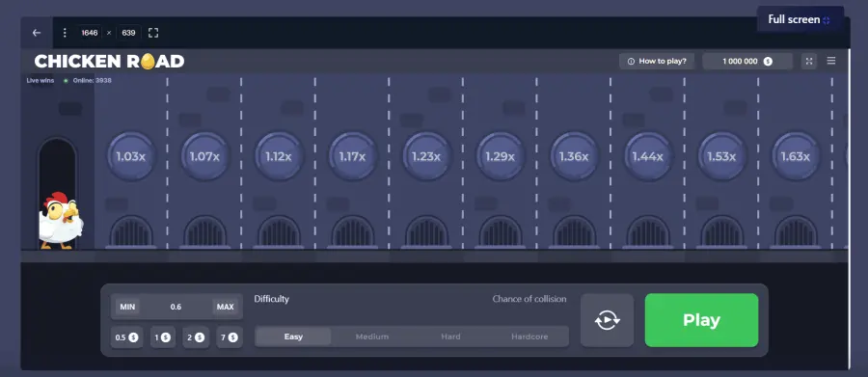Click the 1 000 000 balance display

point(747,62)
